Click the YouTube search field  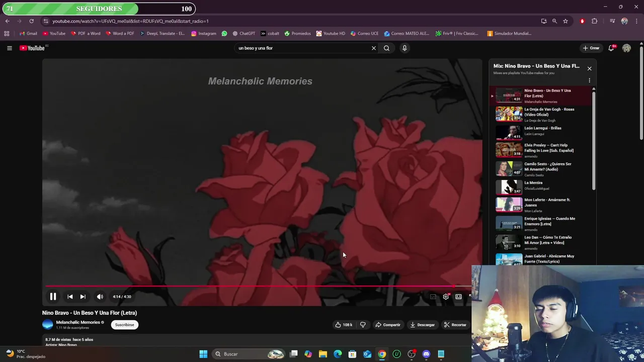coord(302,48)
